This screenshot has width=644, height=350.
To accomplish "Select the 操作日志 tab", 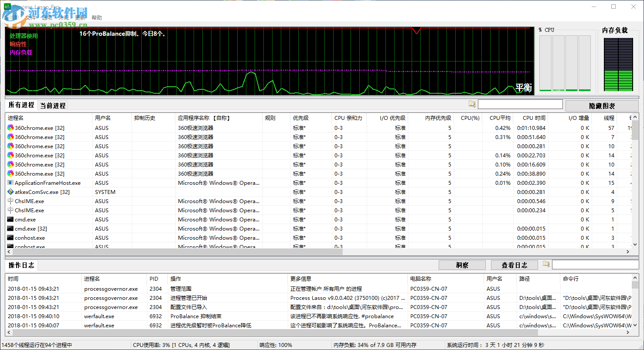I will pyautogui.click(x=21, y=265).
